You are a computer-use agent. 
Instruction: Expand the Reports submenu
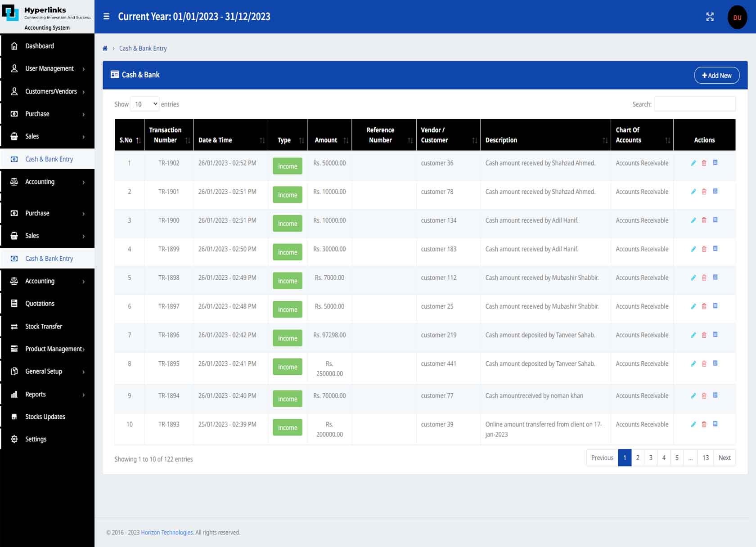point(47,394)
